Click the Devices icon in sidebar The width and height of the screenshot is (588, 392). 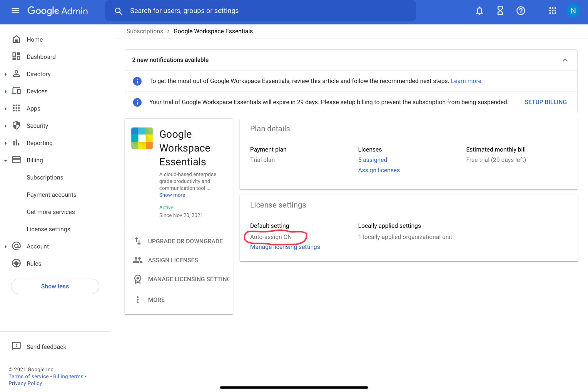coord(16,91)
